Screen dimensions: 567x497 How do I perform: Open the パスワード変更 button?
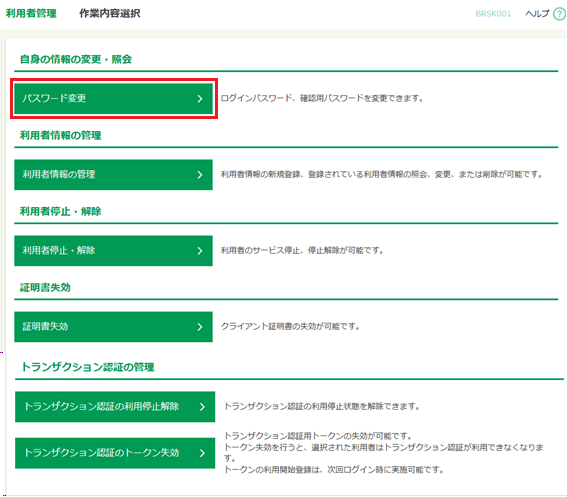coord(114,98)
